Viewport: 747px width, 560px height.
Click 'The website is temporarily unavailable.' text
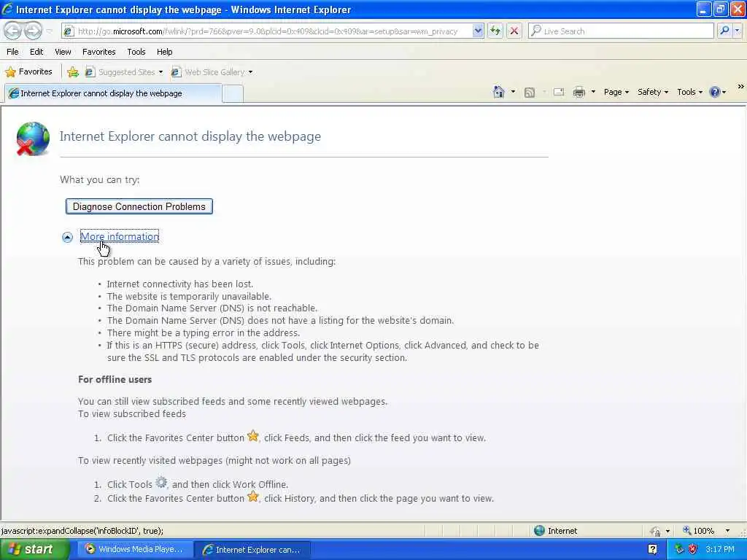[x=189, y=296]
